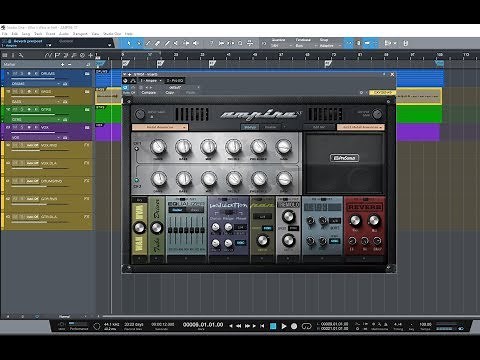Click the Compare button in plugin header
Image resolution: width=480 pixels, height=360 pixels.
pos(149,92)
